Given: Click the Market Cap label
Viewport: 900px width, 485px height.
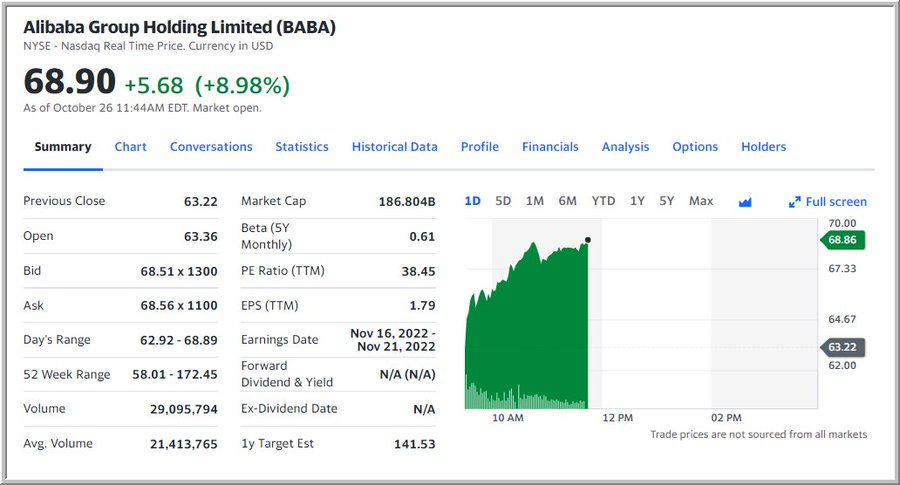Looking at the screenshot, I should click(274, 201).
